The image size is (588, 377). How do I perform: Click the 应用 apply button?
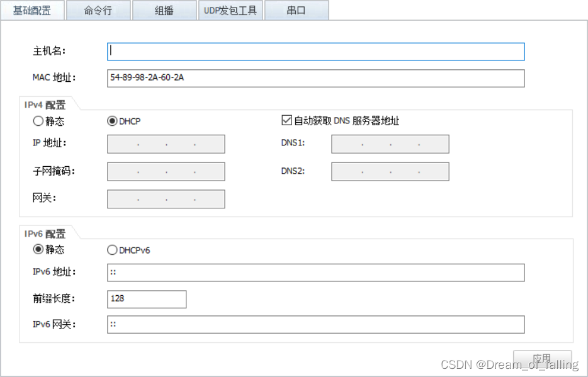click(543, 359)
